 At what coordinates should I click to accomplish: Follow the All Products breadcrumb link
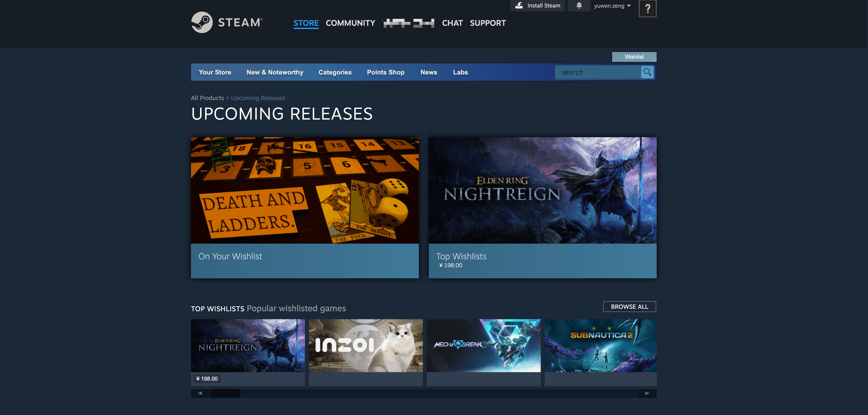[x=207, y=98]
